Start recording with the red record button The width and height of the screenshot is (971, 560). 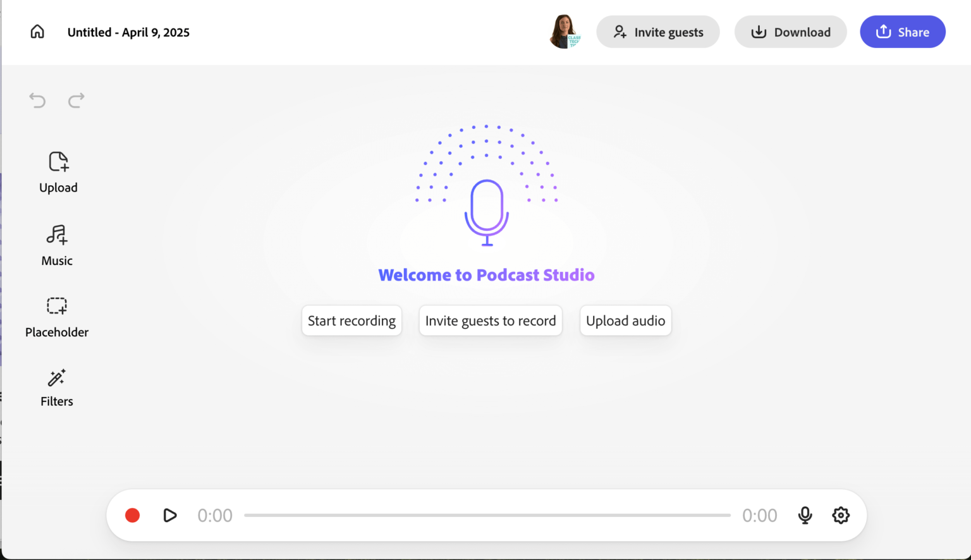[x=132, y=515]
